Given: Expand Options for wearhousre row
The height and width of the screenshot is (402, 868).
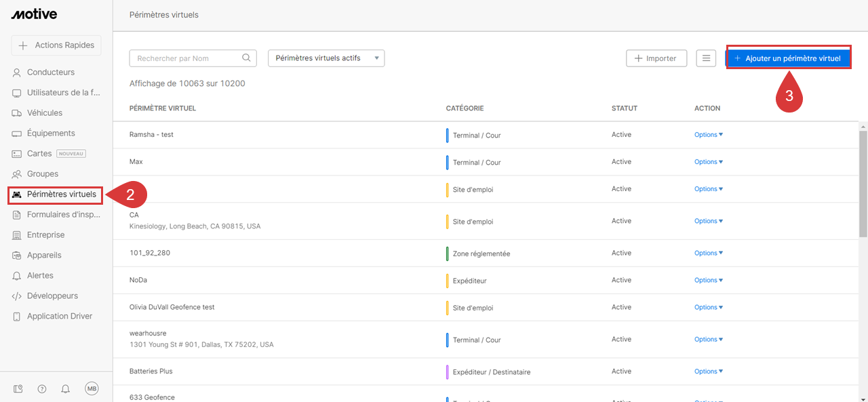Looking at the screenshot, I should pyautogui.click(x=708, y=339).
